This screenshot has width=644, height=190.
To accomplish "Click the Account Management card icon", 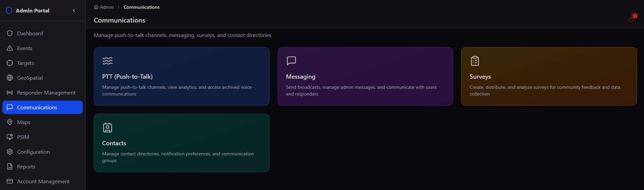I will coord(10,181).
